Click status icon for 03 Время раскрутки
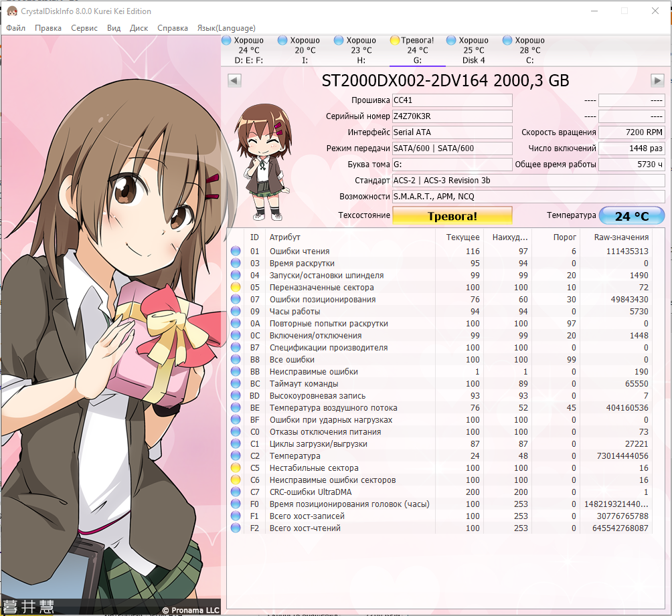 236,263
